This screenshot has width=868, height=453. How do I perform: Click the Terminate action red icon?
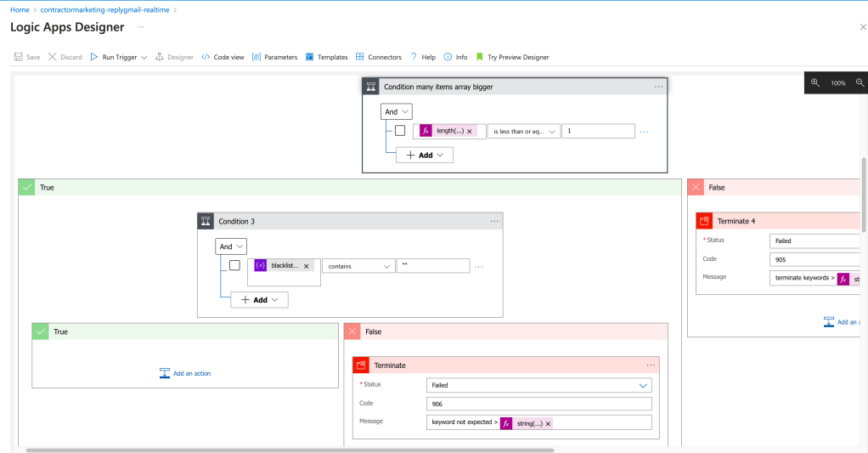pos(361,365)
